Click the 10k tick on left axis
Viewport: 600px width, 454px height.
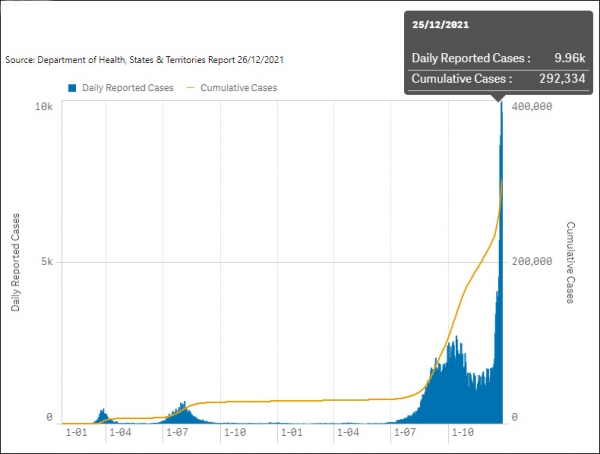click(44, 106)
